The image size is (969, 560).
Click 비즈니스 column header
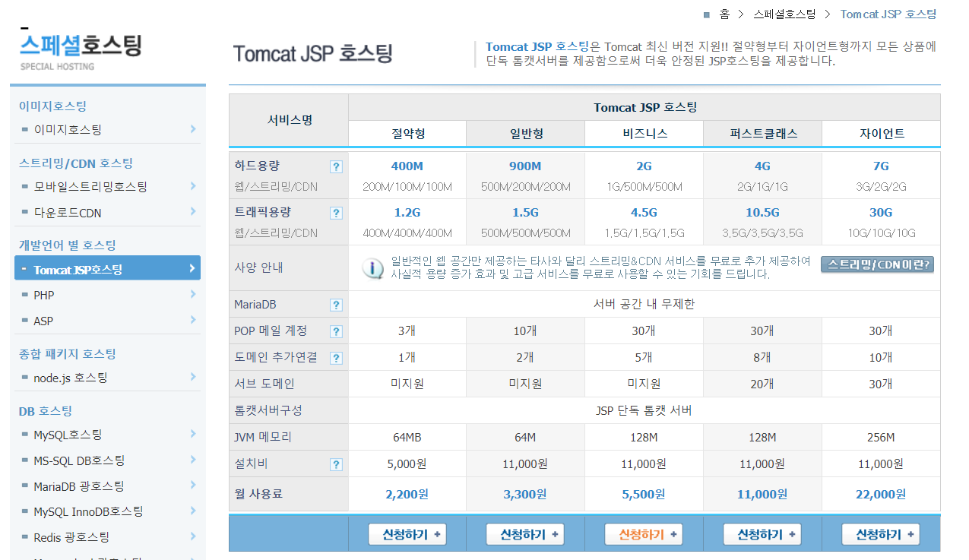click(x=644, y=134)
